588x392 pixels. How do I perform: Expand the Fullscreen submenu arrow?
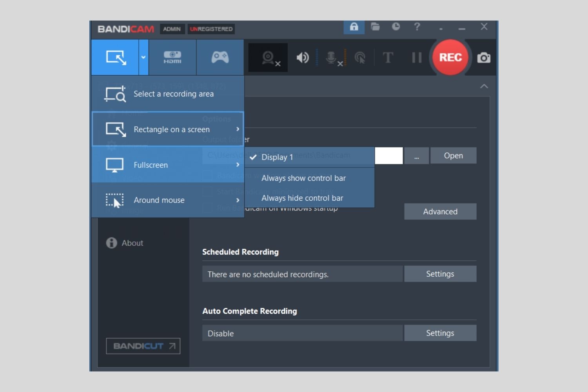(238, 165)
